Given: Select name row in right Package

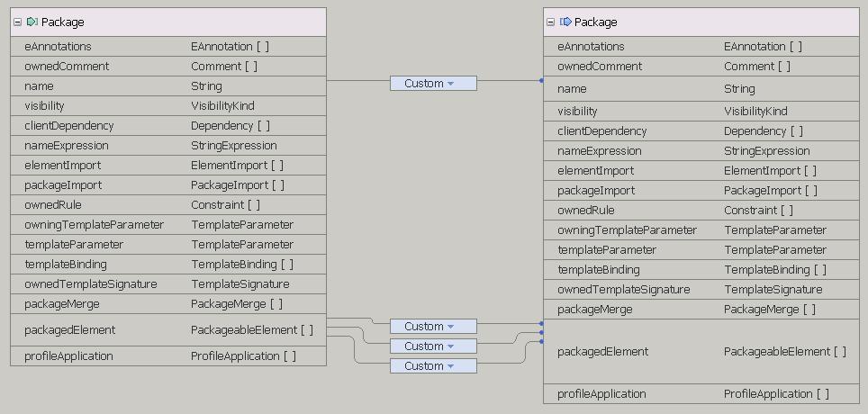Looking at the screenshot, I should tap(701, 88).
